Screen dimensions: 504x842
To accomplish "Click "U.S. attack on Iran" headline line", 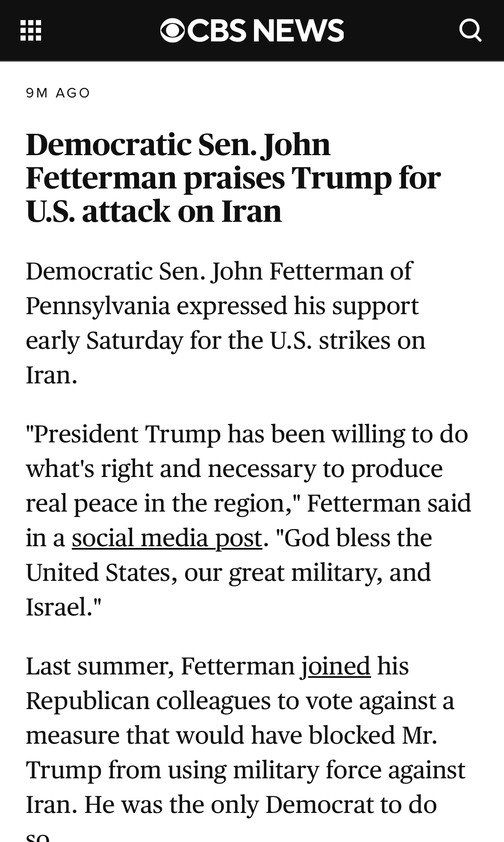I will point(154,211).
